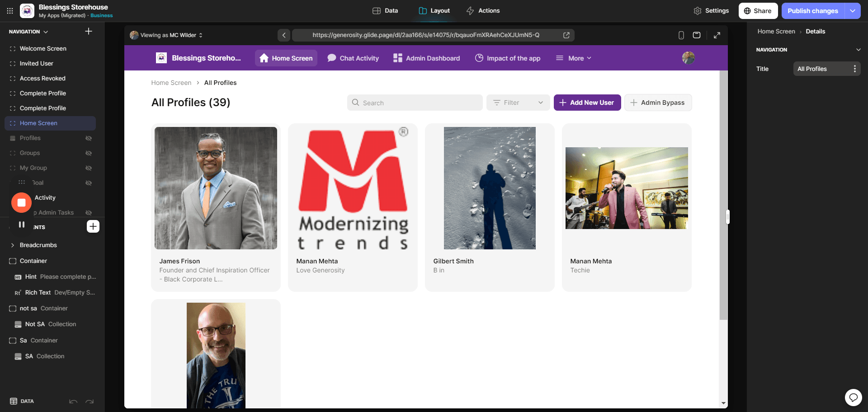Image resolution: width=868 pixels, height=412 pixels.
Task: Open the DATA panel at bottom left
Action: (x=22, y=401)
